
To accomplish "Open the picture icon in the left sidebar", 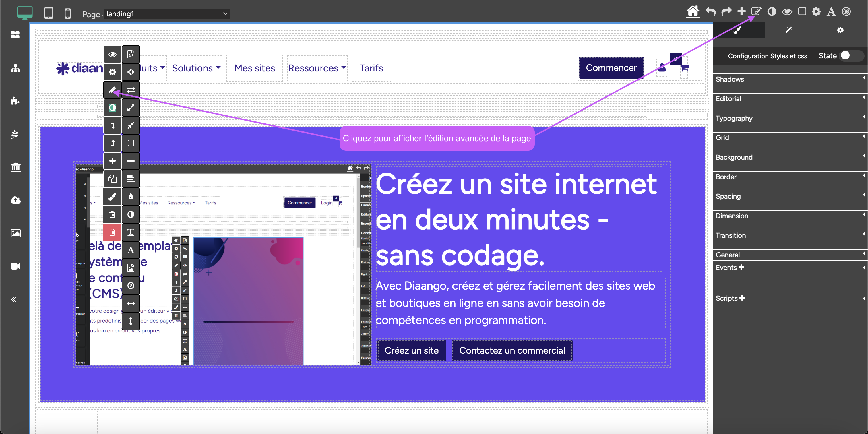I will pos(15,233).
